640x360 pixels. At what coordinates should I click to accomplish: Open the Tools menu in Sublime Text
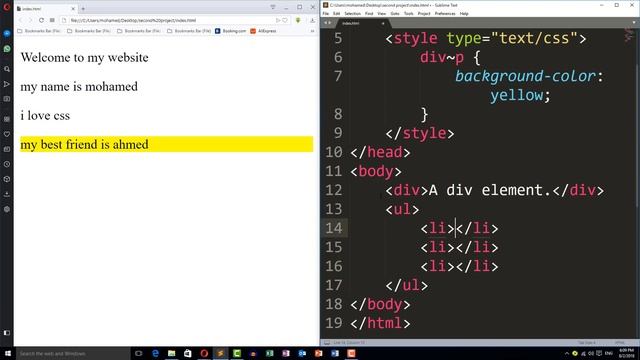click(409, 13)
